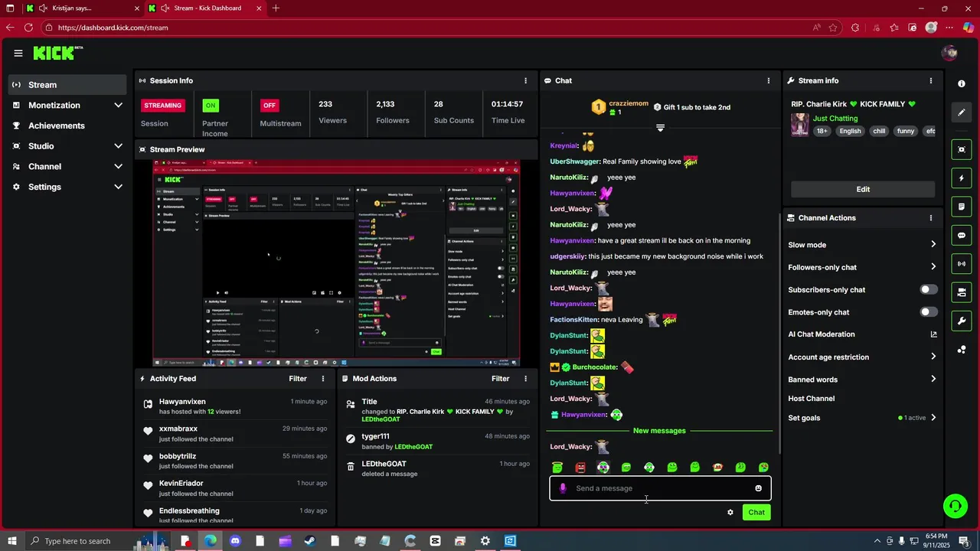
Task: Open Account age restriction arrow
Action: point(933,357)
